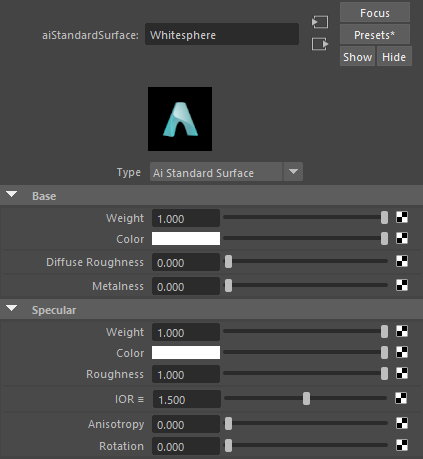The width and height of the screenshot is (423, 459).
Task: Click the Rotation slider handle
Action: [x=228, y=445]
